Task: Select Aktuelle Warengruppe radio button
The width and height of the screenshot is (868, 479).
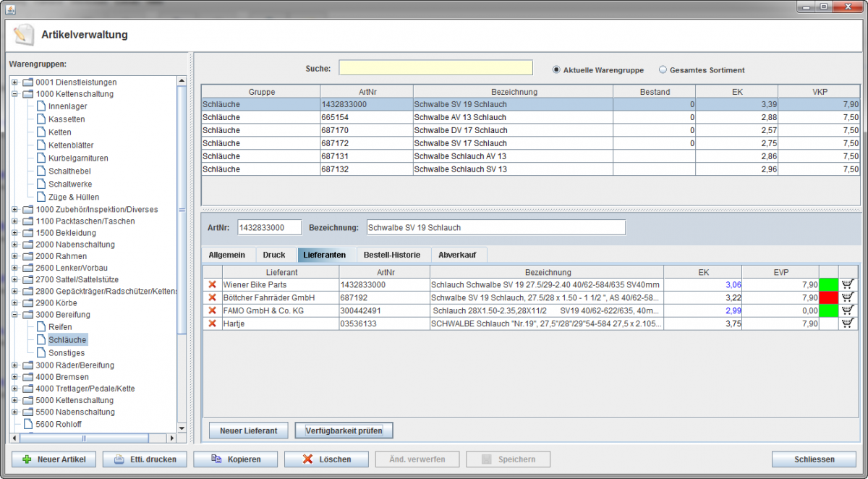Action: coord(556,70)
